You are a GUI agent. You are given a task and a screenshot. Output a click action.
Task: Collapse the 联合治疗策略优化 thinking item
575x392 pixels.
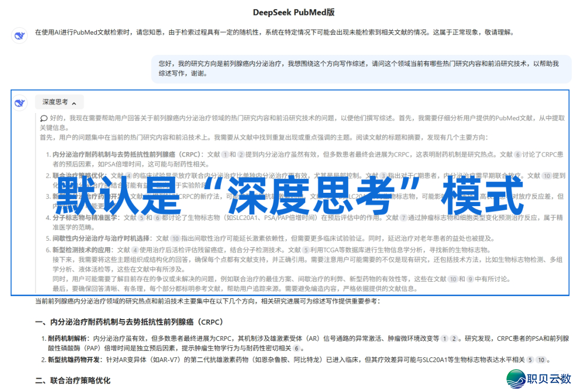(69, 173)
